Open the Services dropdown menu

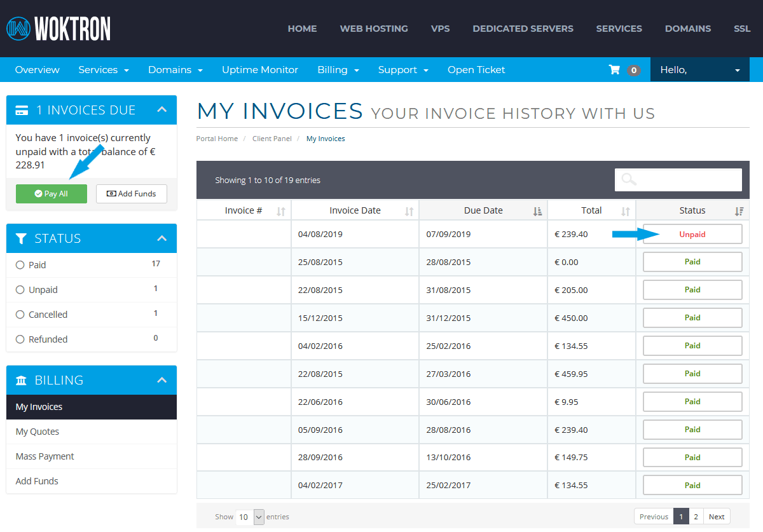coord(104,70)
